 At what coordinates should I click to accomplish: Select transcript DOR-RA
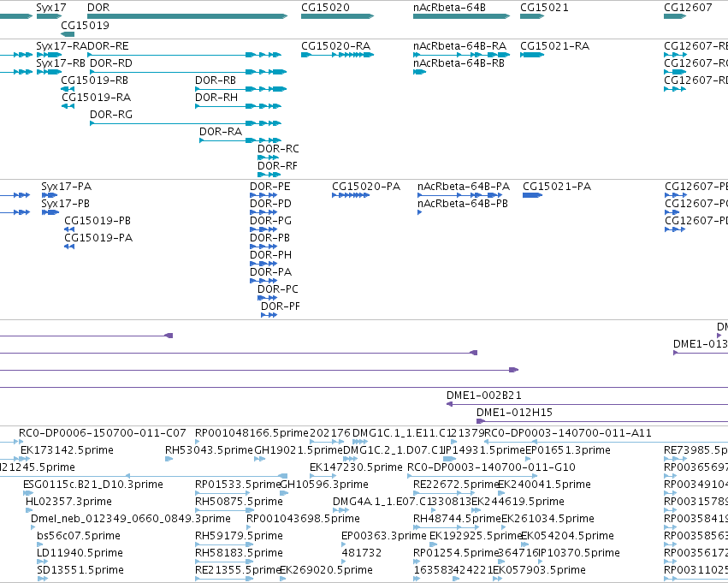click(240, 140)
